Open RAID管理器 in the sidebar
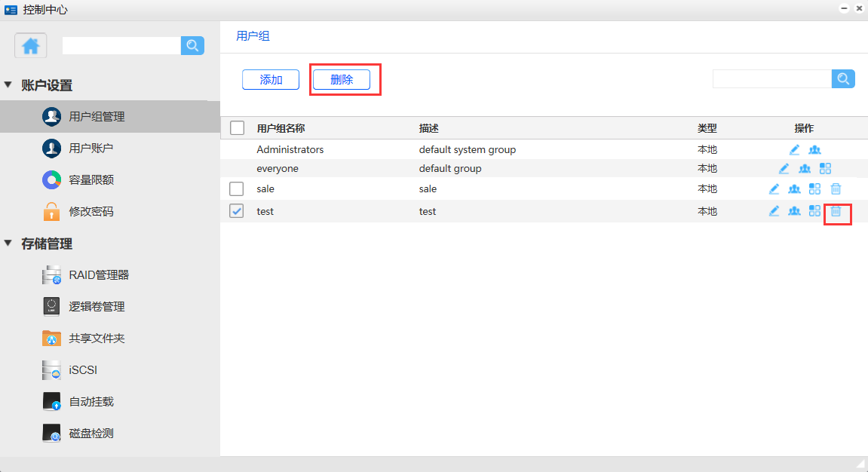The width and height of the screenshot is (868, 472). pyautogui.click(x=98, y=275)
